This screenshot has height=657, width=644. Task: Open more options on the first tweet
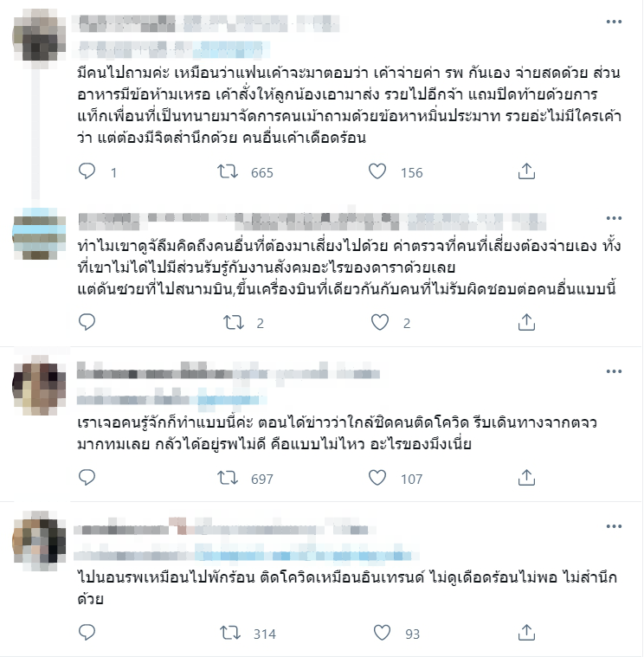[614, 22]
